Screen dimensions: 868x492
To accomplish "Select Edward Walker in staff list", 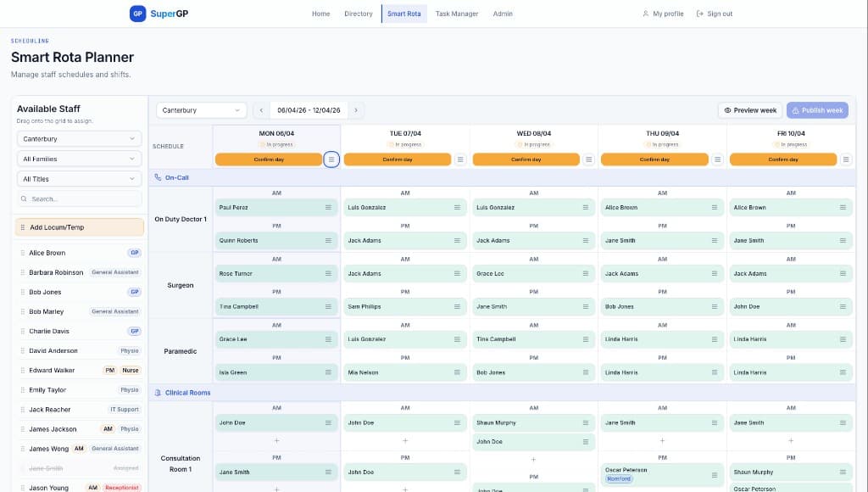I will point(80,370).
